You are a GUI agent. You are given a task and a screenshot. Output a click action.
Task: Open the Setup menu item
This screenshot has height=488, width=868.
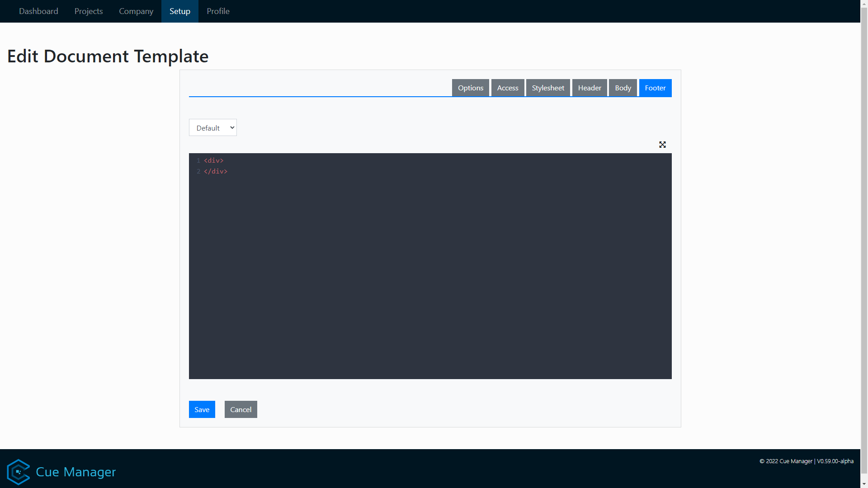(179, 11)
